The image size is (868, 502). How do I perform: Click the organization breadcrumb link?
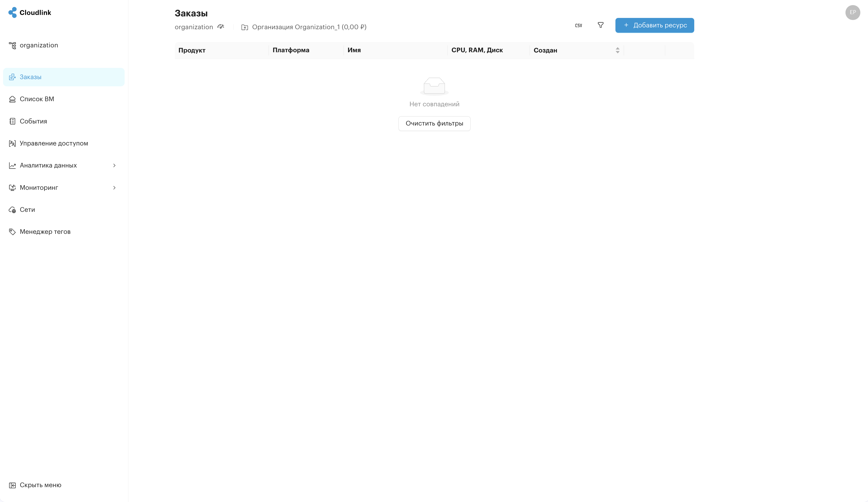pyautogui.click(x=193, y=27)
